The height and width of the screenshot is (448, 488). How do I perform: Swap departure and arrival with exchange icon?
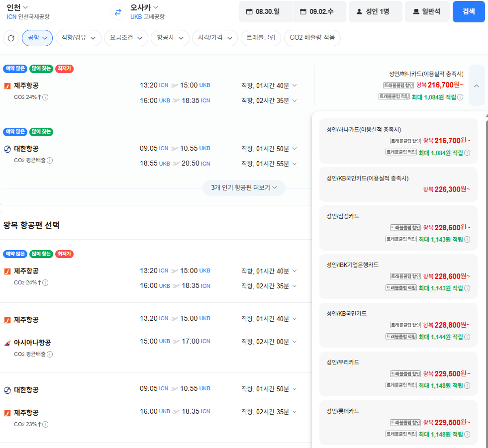pos(118,12)
